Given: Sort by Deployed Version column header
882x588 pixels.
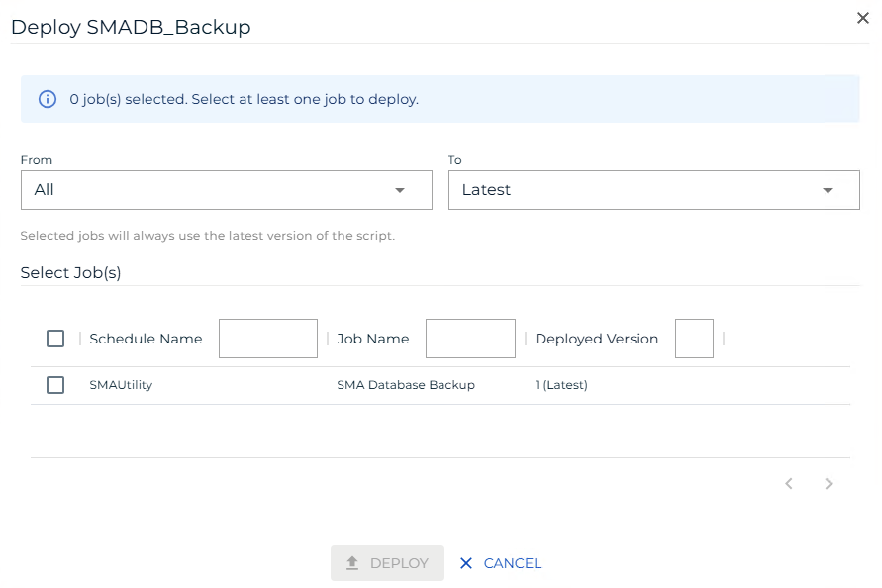Looking at the screenshot, I should point(596,339).
